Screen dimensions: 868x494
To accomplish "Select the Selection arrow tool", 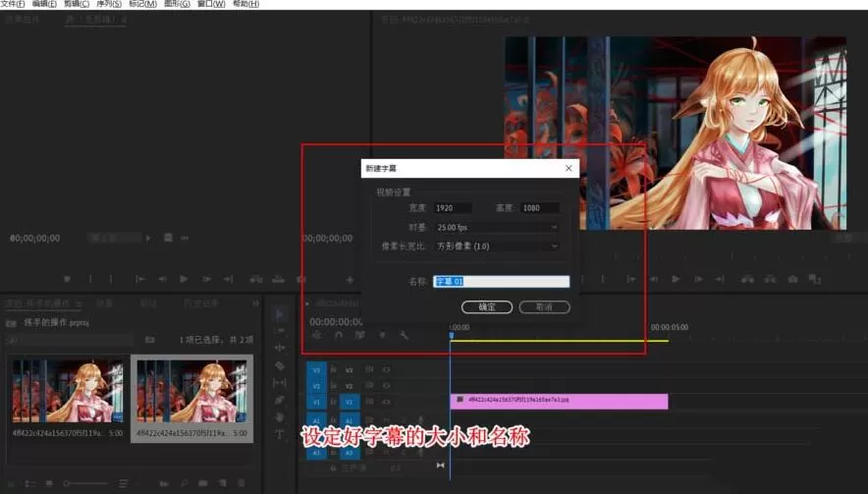I will [x=280, y=314].
